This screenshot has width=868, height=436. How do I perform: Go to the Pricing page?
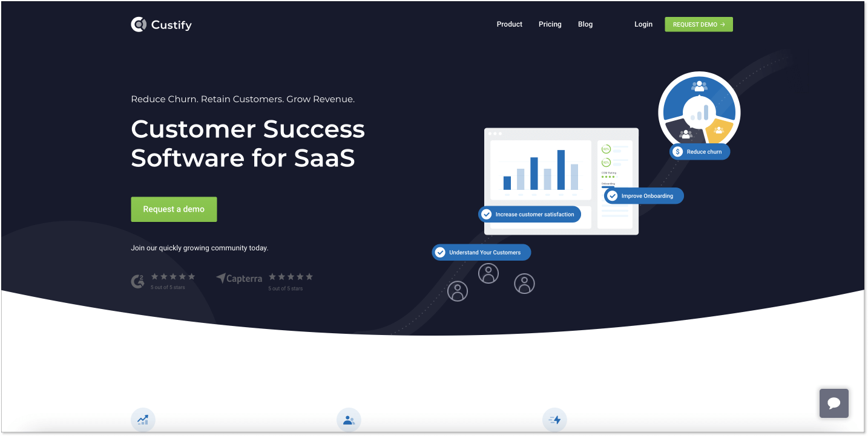pos(550,24)
